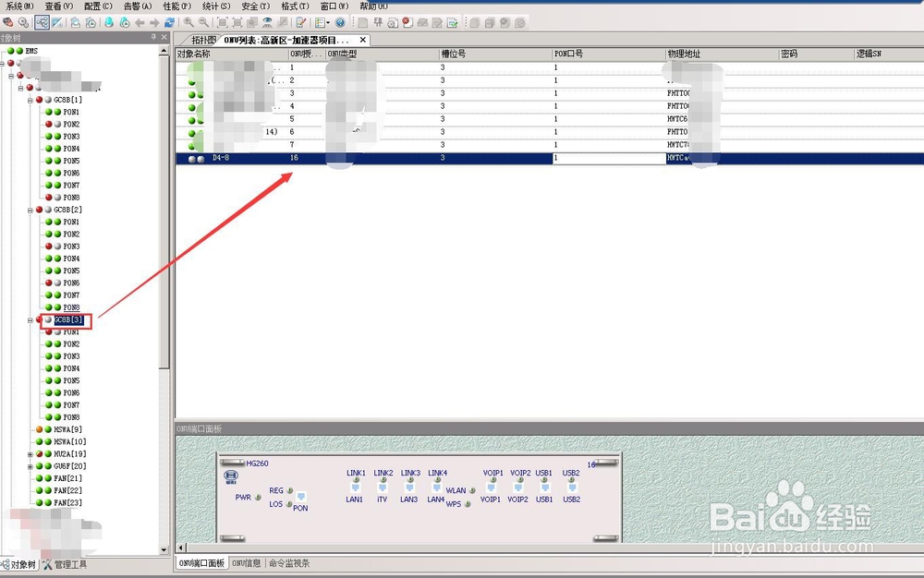Open the 安全(Y) menu
This screenshot has height=578, width=924.
pos(255,6)
